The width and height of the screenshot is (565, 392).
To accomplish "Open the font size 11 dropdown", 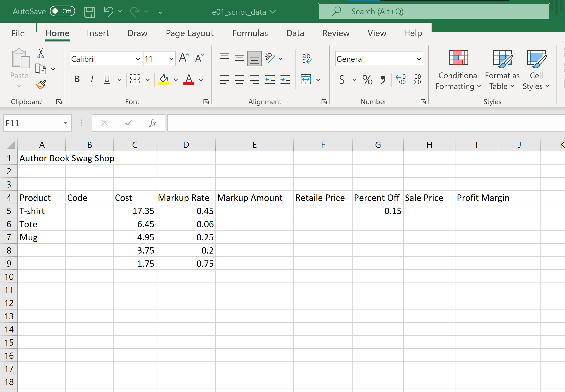I will 171,59.
